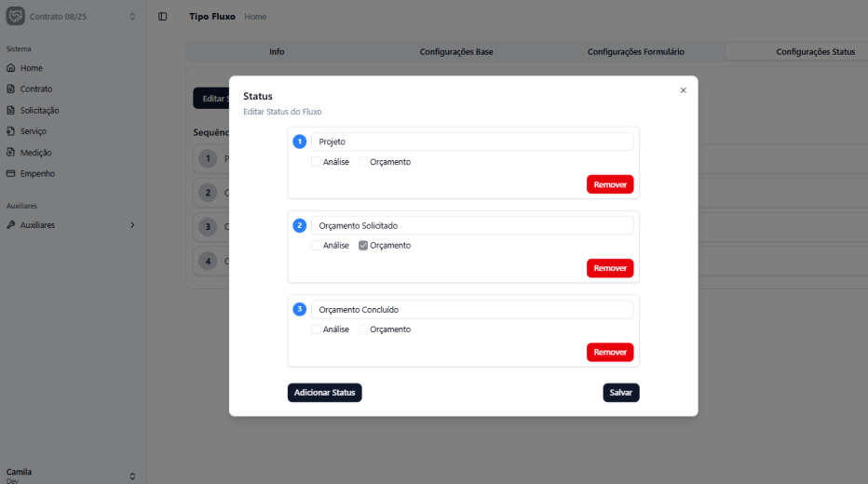The height and width of the screenshot is (484, 868).
Task: Click the Status dialog heading
Action: click(258, 96)
